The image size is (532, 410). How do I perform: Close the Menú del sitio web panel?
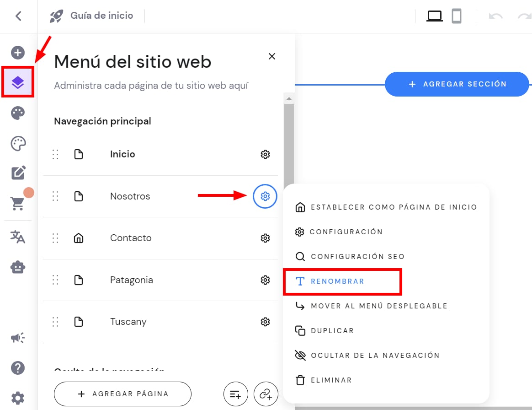click(272, 56)
